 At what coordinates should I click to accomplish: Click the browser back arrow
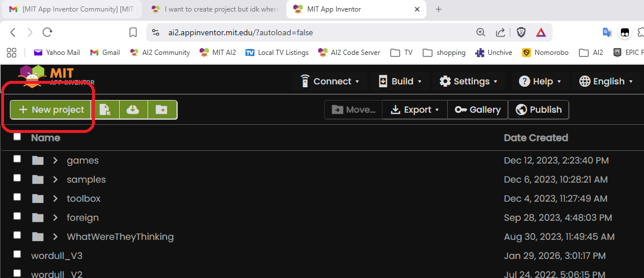click(13, 32)
